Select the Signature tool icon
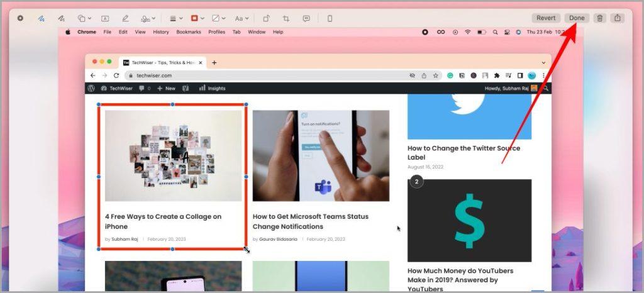Image resolution: width=644 pixels, height=293 pixels. point(145,18)
